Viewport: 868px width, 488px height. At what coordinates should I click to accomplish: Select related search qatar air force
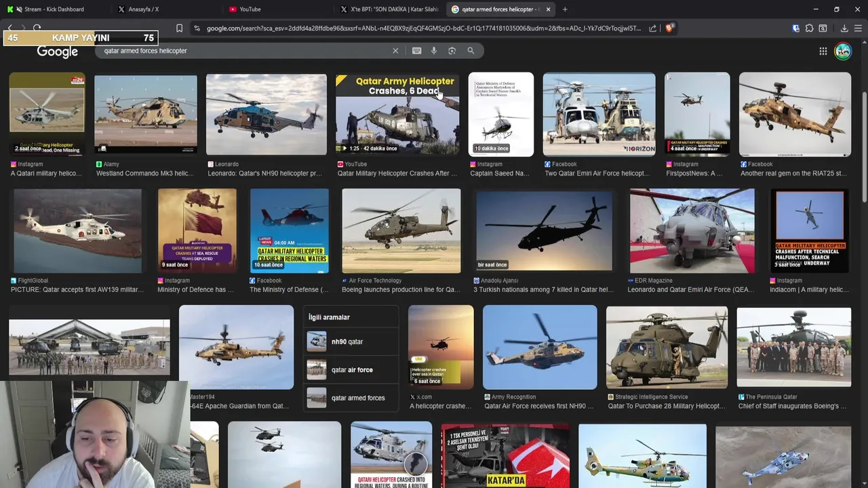(x=351, y=370)
